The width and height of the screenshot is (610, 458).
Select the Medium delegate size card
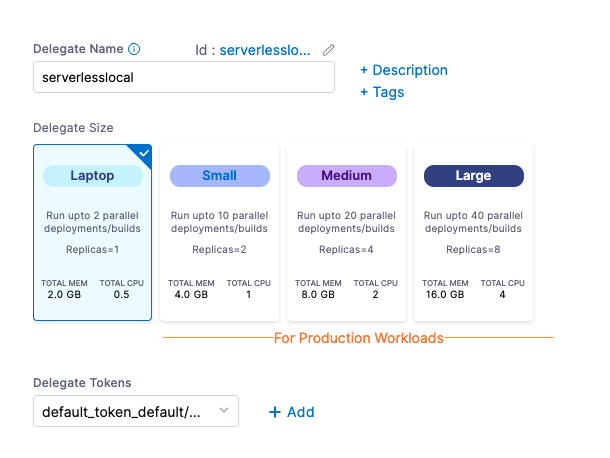[346, 233]
